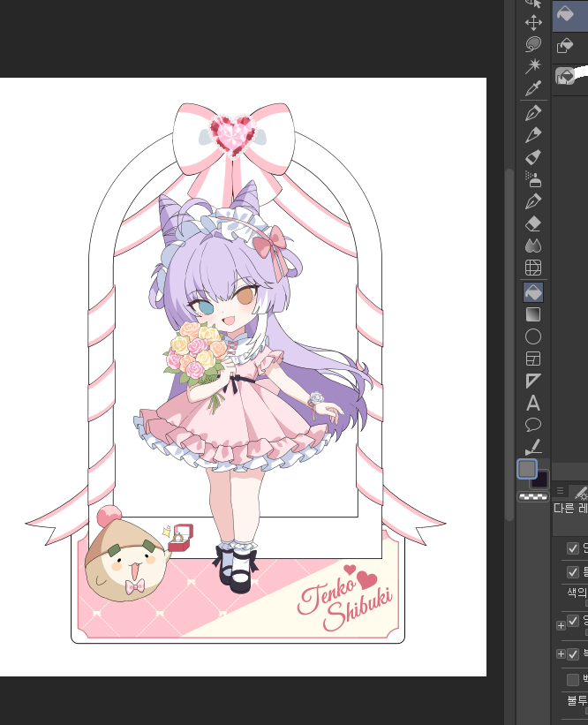Expand the upper plus tool property option
Image resolution: width=588 pixels, height=725 pixels.
coord(561,625)
